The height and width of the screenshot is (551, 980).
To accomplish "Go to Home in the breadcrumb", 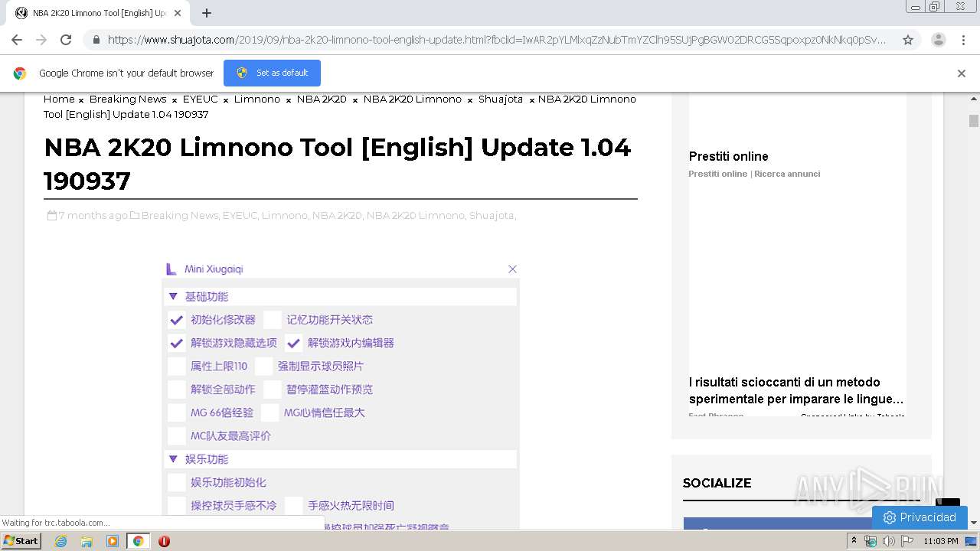I will [59, 99].
